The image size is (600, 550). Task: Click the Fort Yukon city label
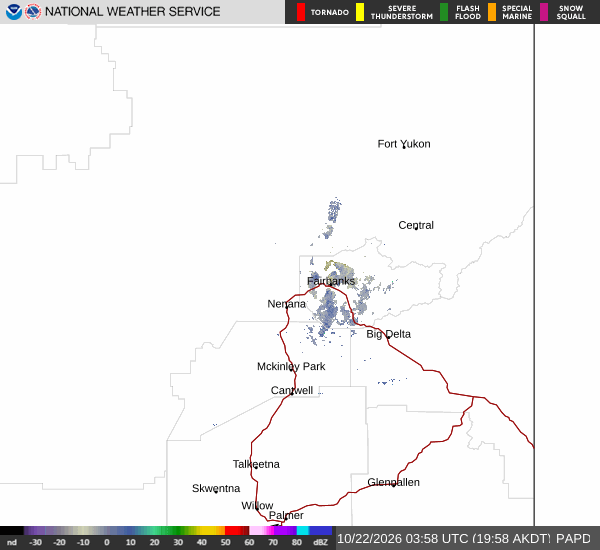tap(404, 144)
